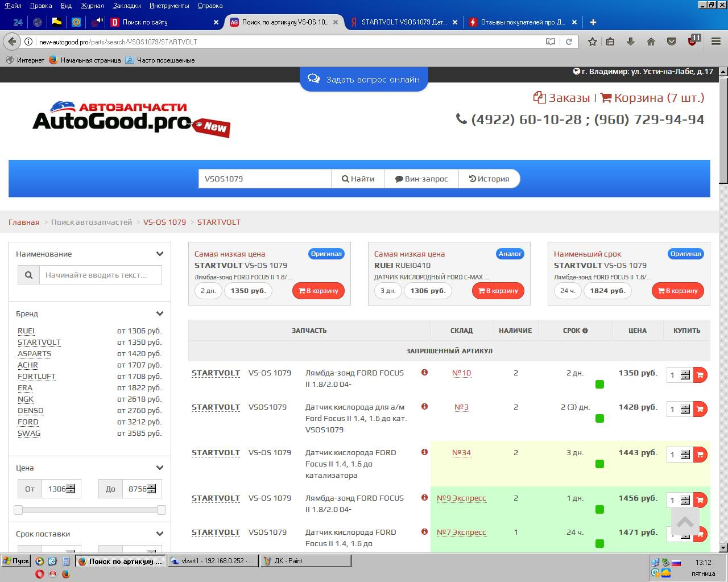The height and width of the screenshot is (582, 728).
Task: Switch to the vlzart1 - 192.168.0.252 taskbar window
Action: [x=213, y=561]
